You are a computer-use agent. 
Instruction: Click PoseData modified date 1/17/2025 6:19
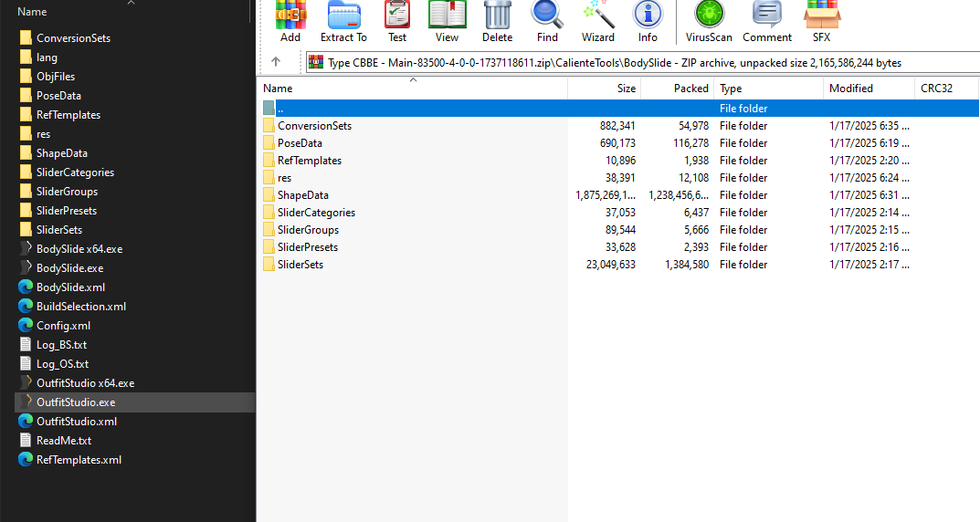click(869, 143)
